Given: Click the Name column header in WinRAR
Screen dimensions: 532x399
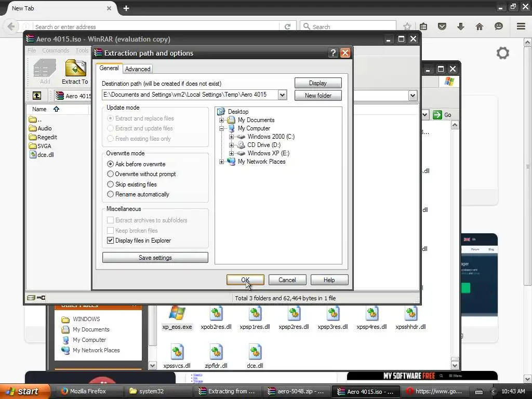Looking at the screenshot, I should pos(57,109).
